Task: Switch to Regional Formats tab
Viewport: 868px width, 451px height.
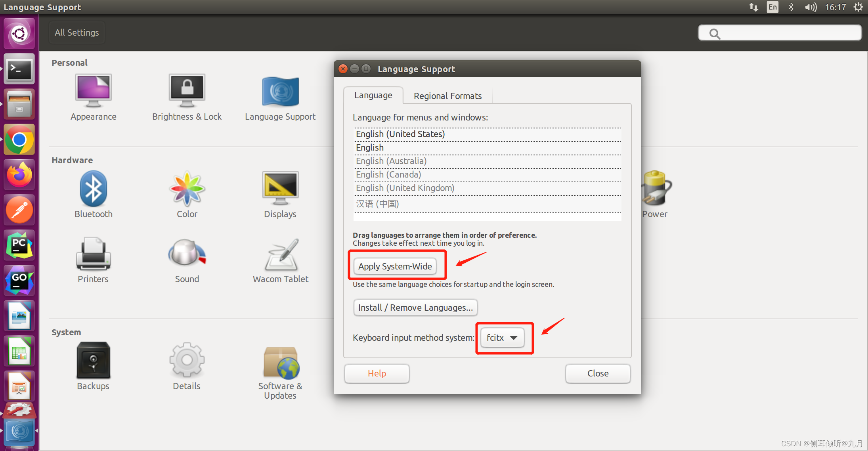Action: 447,96
